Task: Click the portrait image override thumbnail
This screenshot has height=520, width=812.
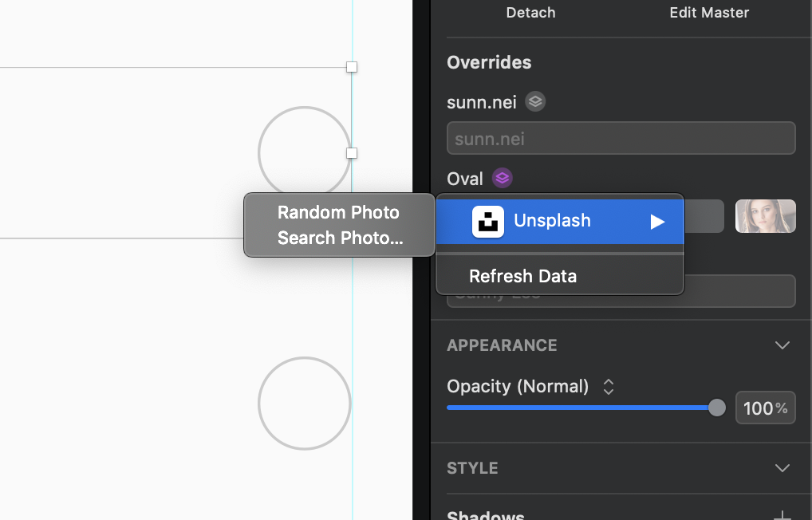Action: tap(765, 216)
